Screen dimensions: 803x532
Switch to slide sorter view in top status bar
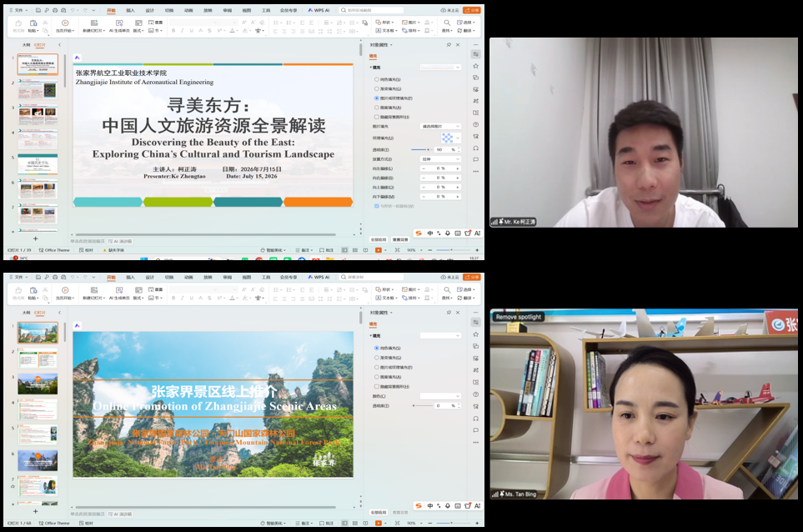point(355,250)
